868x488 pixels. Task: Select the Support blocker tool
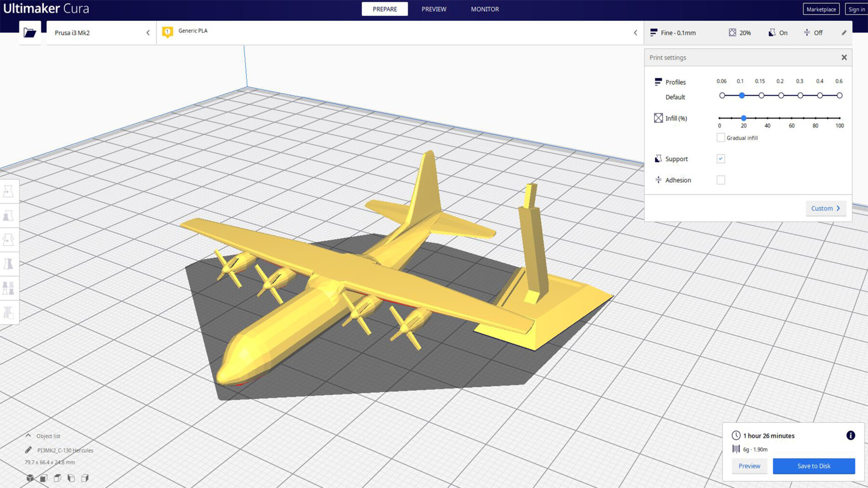pos(9,312)
